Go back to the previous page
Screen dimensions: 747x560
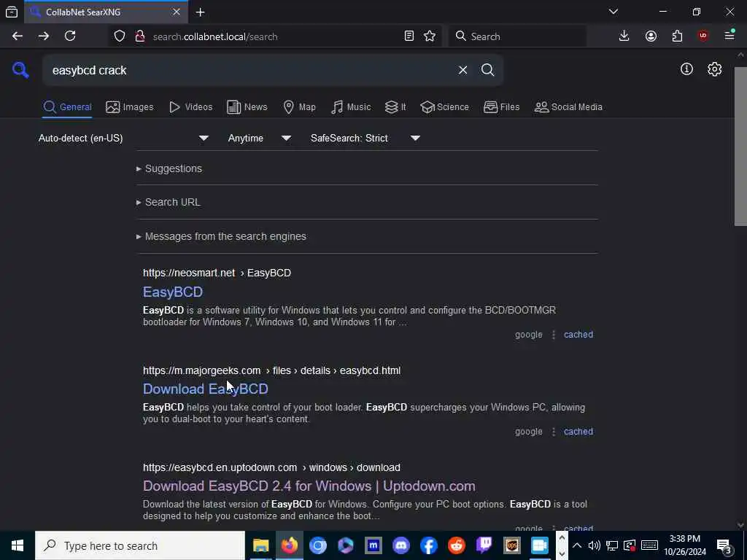point(18,36)
